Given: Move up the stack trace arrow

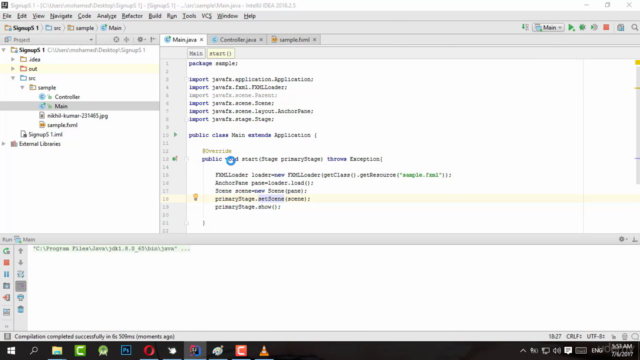Looking at the screenshot, I should 20,251.
